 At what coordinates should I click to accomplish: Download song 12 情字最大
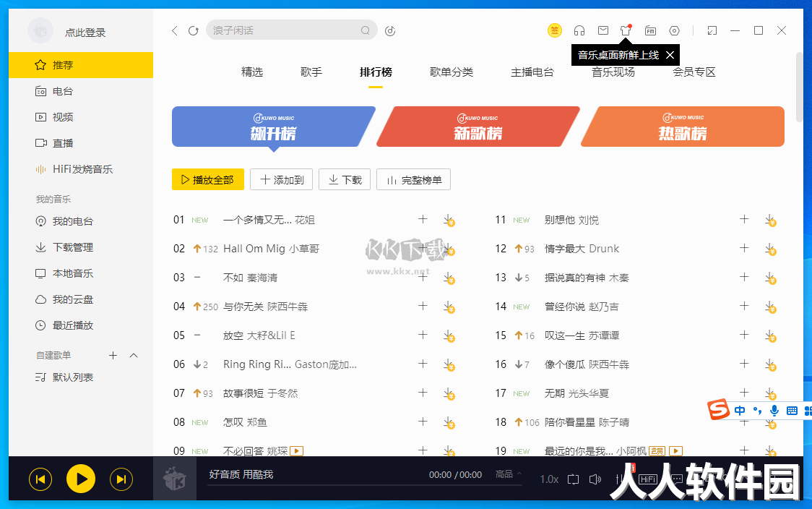pos(771,249)
